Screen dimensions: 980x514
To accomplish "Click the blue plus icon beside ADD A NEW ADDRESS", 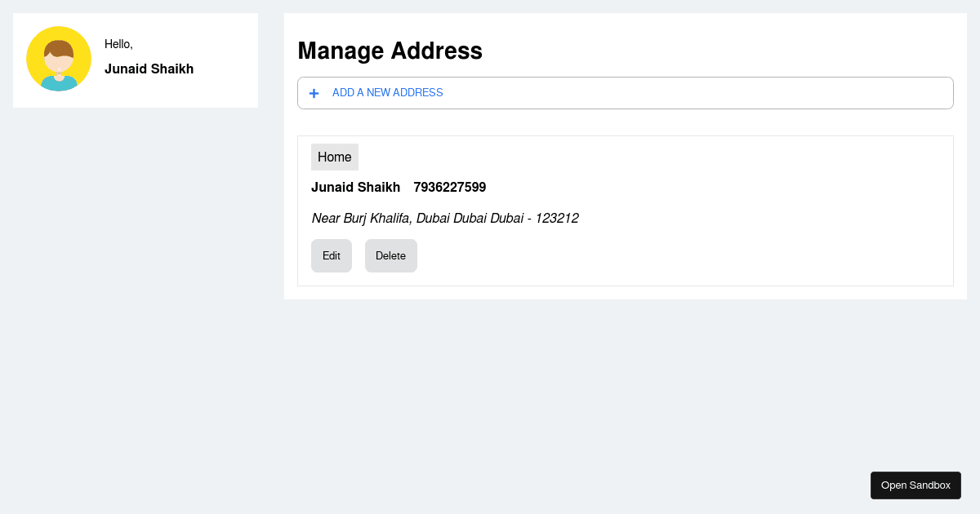I will click(x=314, y=92).
